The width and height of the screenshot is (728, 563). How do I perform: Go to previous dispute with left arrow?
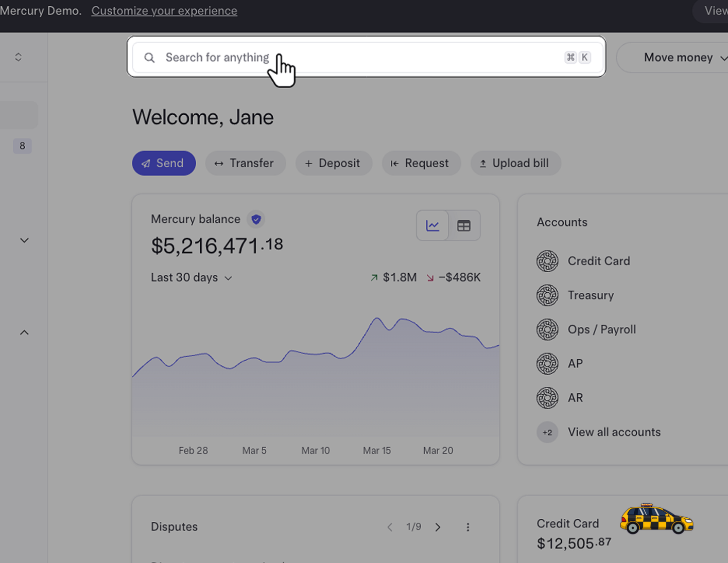tap(390, 527)
